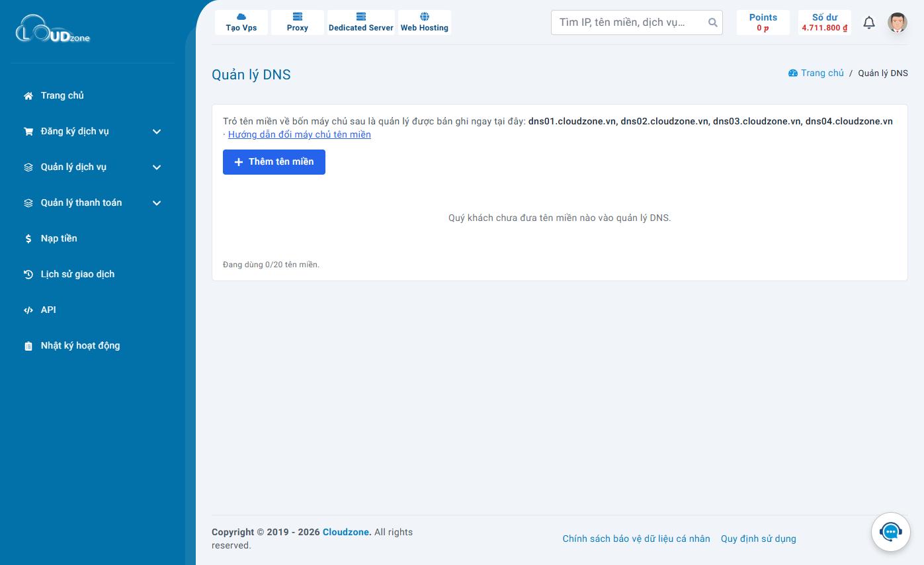
Task: Open Chính sách bảo vệ dữ liệu cá nhân
Action: (636, 539)
